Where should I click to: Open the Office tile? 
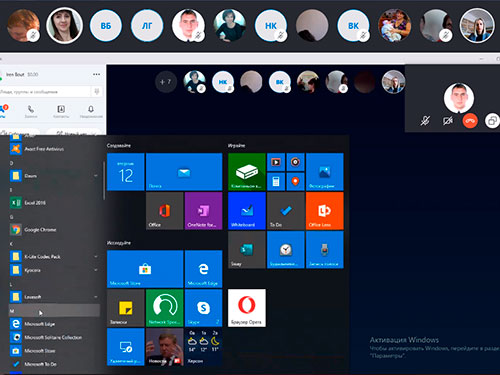pyautogui.click(x=165, y=211)
